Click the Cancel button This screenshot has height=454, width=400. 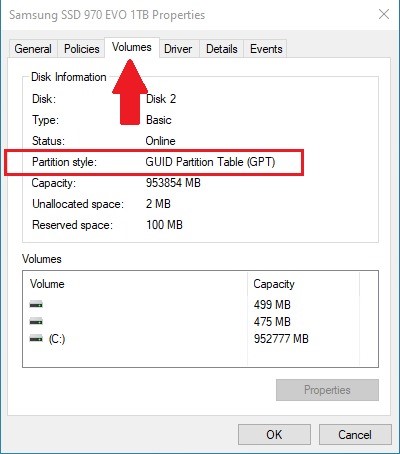point(355,435)
